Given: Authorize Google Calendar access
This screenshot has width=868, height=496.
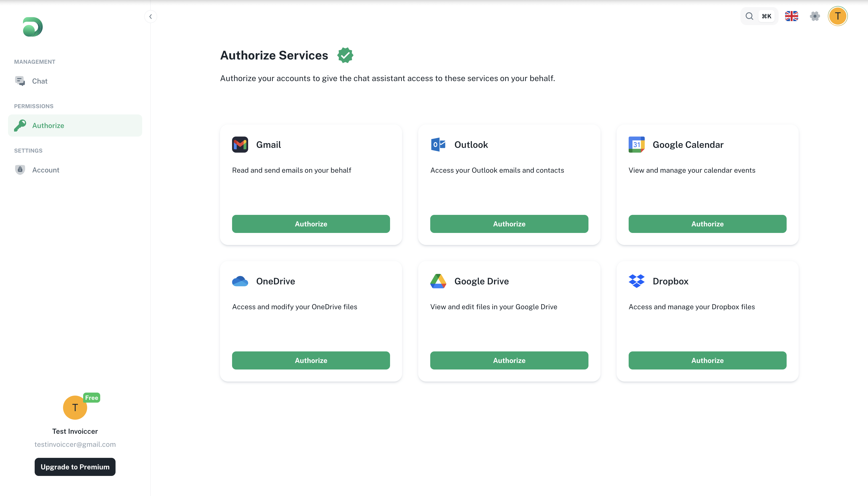Looking at the screenshot, I should click(x=708, y=224).
